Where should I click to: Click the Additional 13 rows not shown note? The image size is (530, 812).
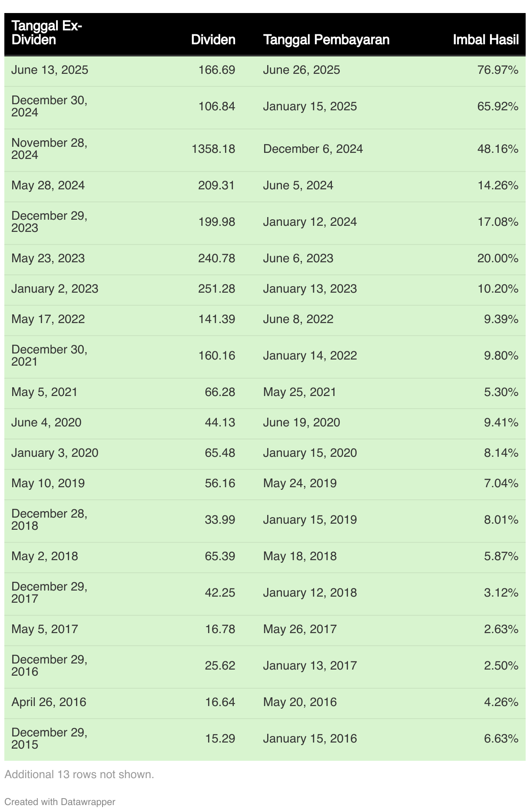(79, 774)
